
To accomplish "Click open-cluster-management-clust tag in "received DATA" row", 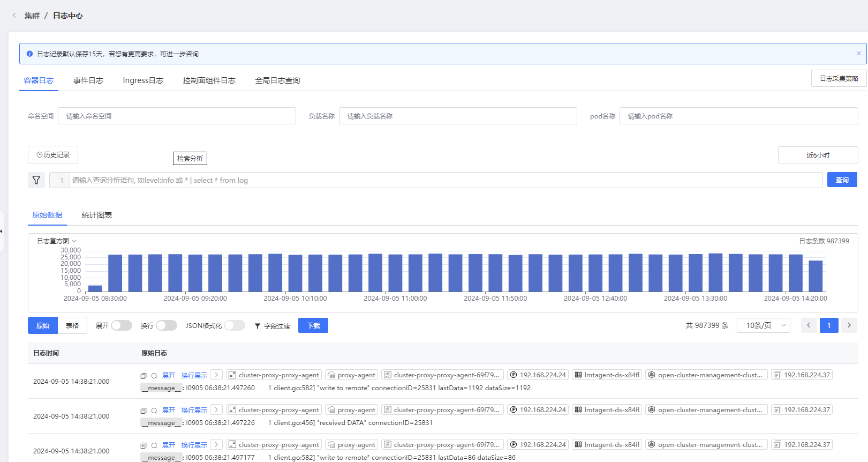I will pyautogui.click(x=706, y=410).
